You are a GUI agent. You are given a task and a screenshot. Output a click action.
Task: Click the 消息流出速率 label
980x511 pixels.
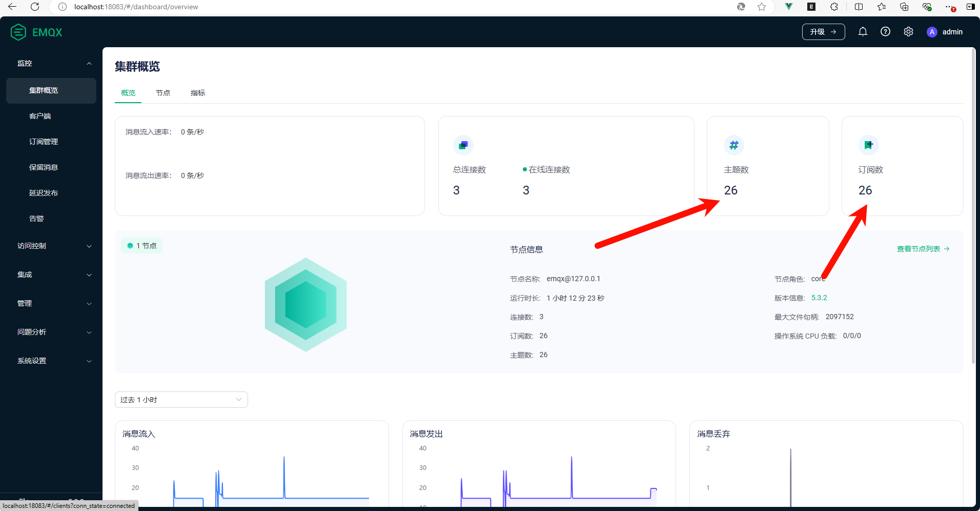[x=149, y=175]
